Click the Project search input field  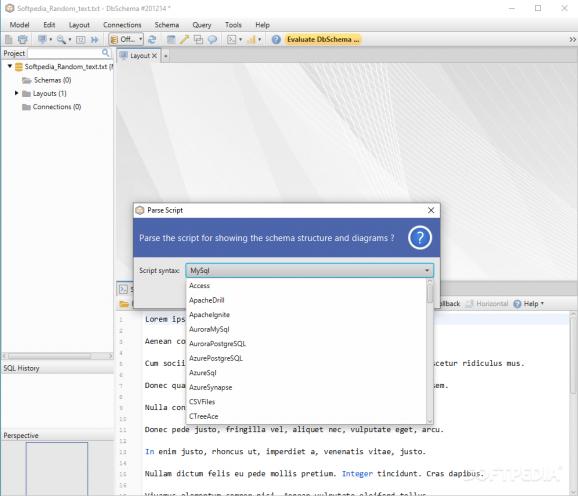(65, 53)
